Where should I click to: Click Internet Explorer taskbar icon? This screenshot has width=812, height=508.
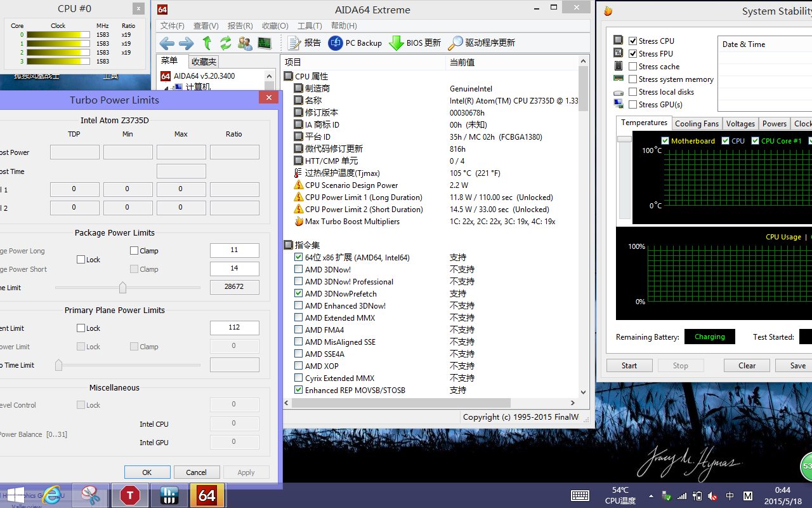[x=52, y=495]
